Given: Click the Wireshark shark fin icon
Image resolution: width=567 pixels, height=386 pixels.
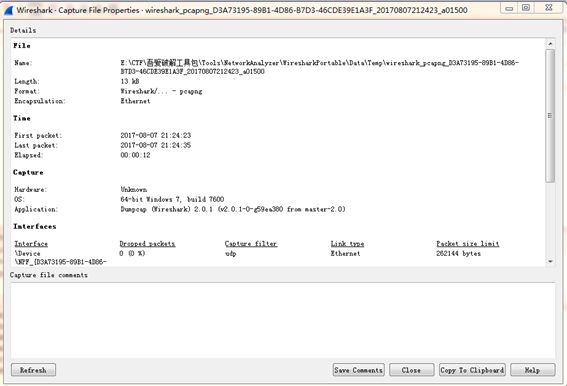Looking at the screenshot, I should [8, 10].
